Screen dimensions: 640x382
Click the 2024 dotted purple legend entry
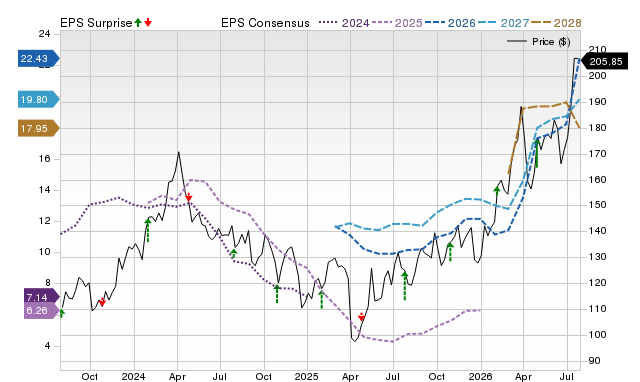[x=344, y=23]
